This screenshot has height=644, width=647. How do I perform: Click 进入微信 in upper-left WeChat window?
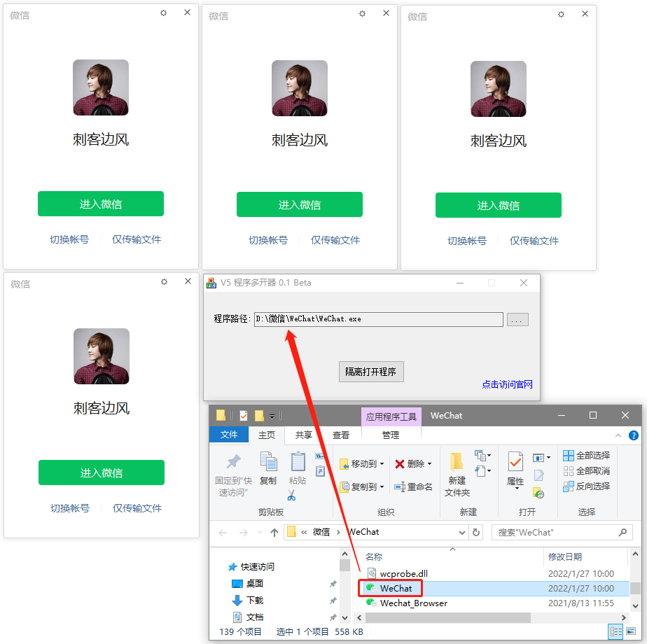click(101, 204)
